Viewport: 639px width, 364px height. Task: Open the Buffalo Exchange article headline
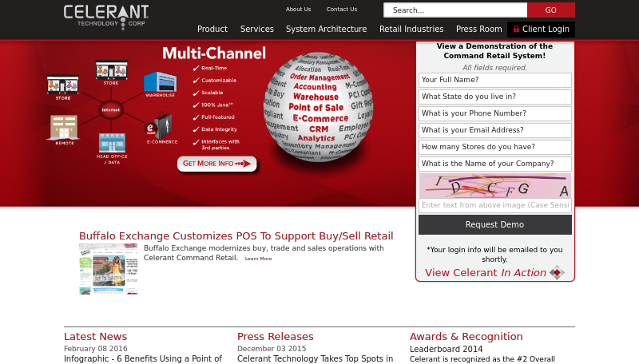236,235
